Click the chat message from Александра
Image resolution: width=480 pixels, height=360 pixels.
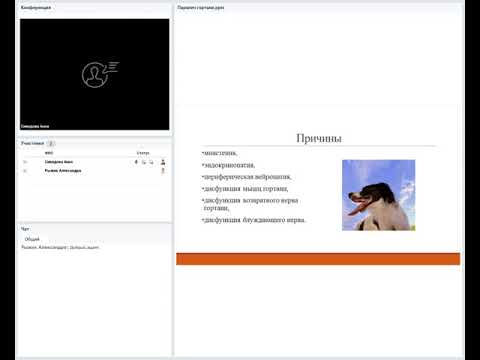click(x=60, y=247)
